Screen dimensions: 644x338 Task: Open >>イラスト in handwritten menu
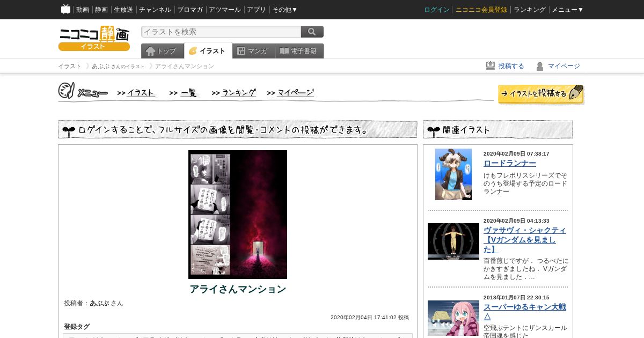coord(136,93)
